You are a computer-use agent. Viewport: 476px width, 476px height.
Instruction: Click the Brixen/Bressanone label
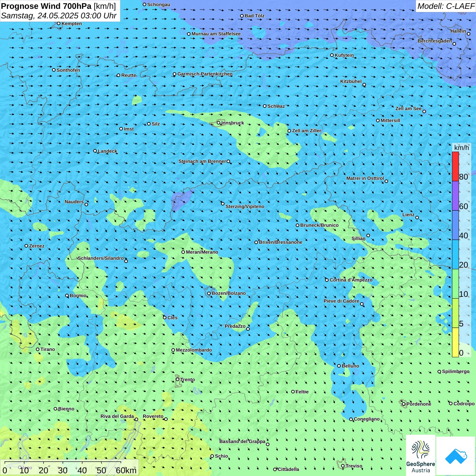pos(280,242)
